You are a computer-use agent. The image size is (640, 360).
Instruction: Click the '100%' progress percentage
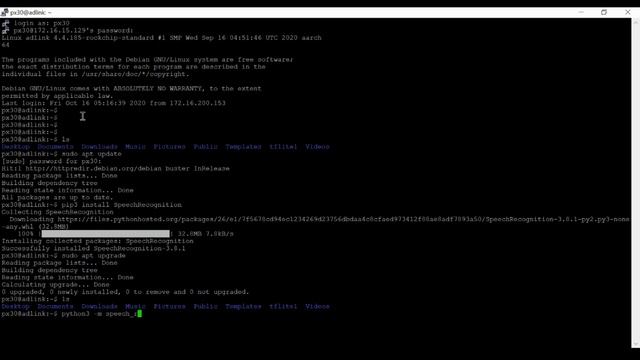25,234
